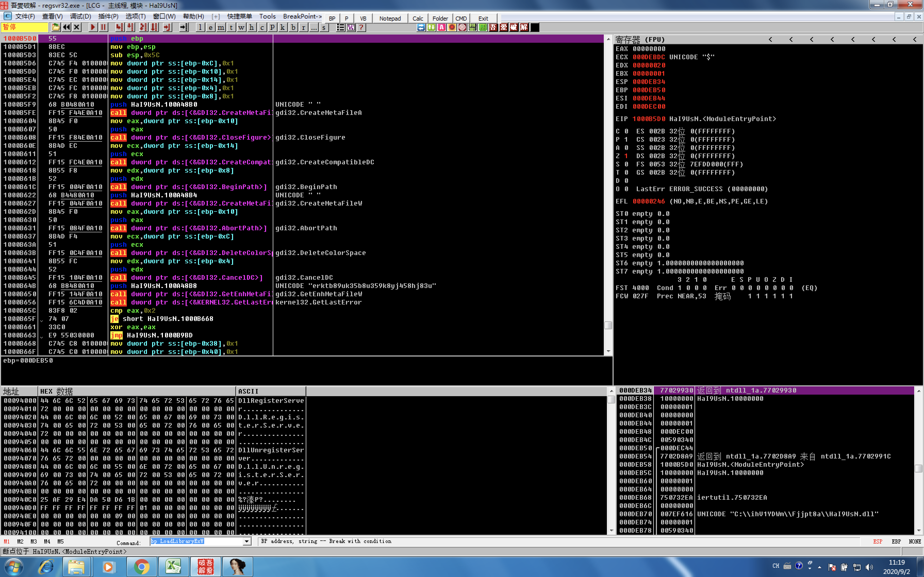Open the 插件(P) plugins menu
The image size is (924, 577).
(x=108, y=16)
